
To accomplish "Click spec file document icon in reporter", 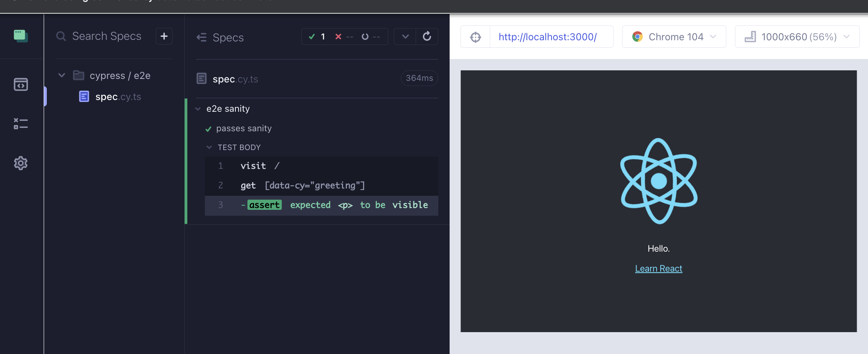I will [201, 79].
